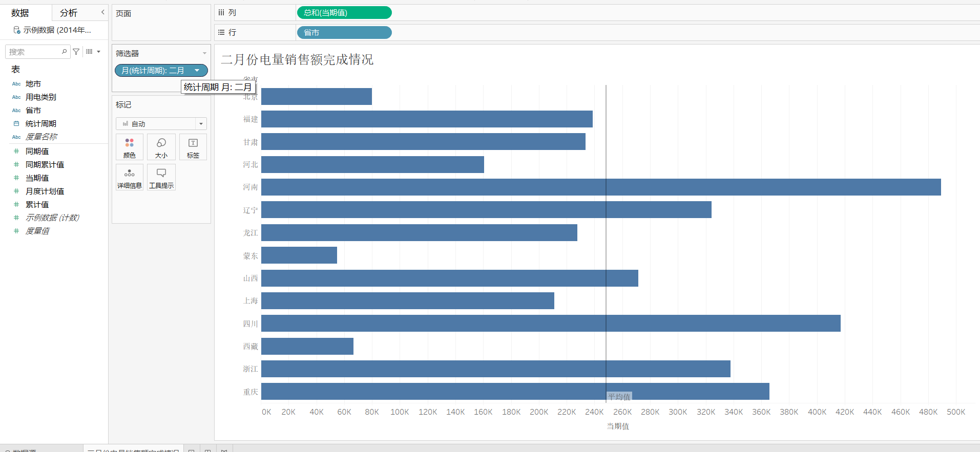This screenshot has width=980, height=452.
Task: Click the 当期值 axis title
Action: coord(618,426)
